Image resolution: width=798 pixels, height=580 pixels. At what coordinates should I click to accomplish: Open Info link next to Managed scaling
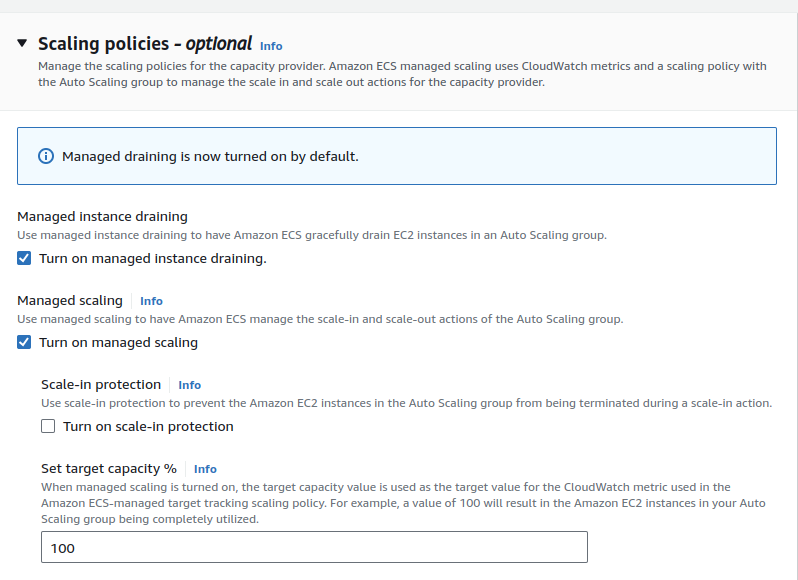151,301
